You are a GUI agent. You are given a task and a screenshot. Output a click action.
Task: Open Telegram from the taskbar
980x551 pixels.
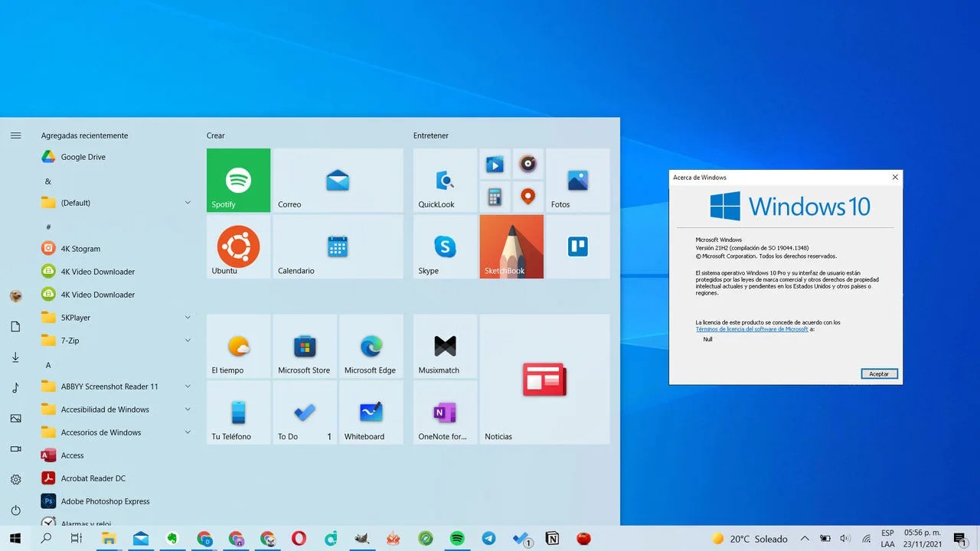(488, 539)
